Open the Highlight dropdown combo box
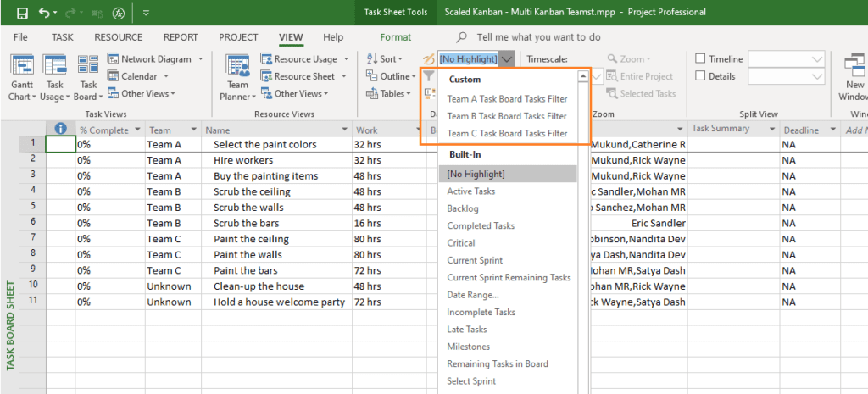 [476, 58]
